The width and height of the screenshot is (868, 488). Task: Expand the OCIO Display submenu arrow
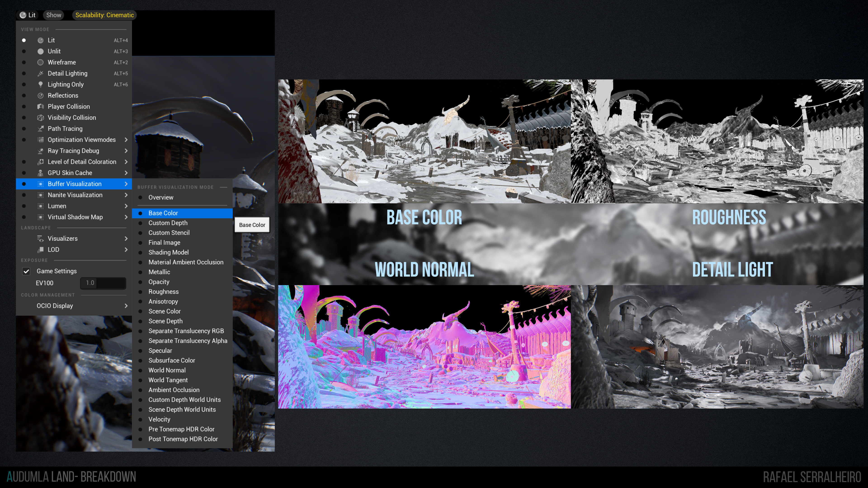pos(126,306)
